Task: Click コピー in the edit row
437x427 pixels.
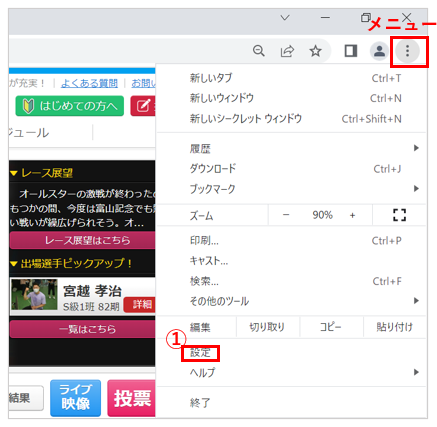Action: click(x=331, y=327)
